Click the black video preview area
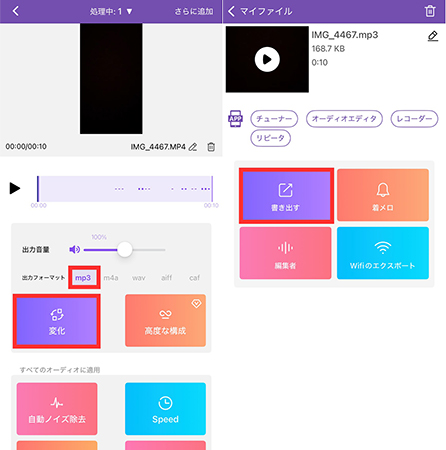 click(111, 79)
